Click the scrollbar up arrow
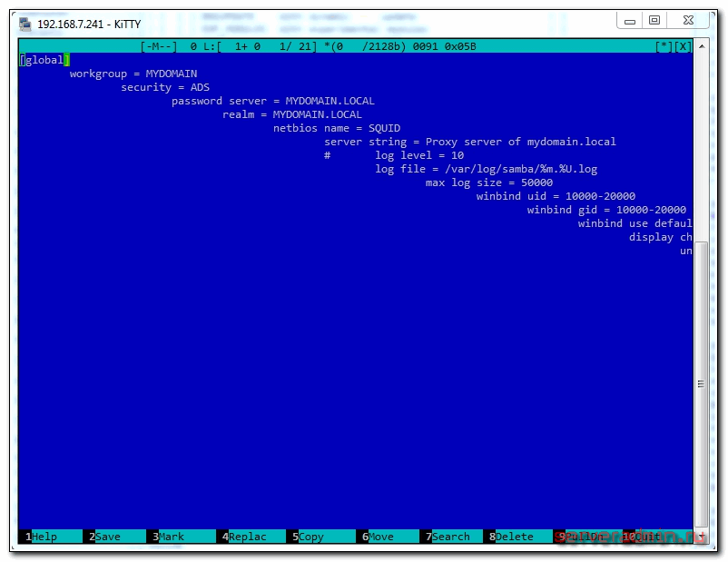728x562 pixels. click(701, 46)
